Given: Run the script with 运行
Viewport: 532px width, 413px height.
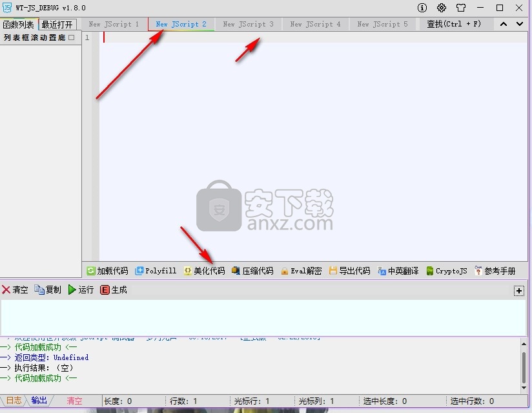Looking at the screenshot, I should tap(81, 290).
